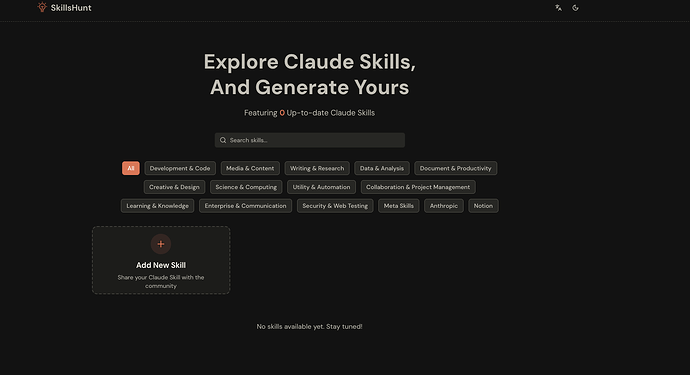Pick Learning & Knowledge category

(158, 206)
